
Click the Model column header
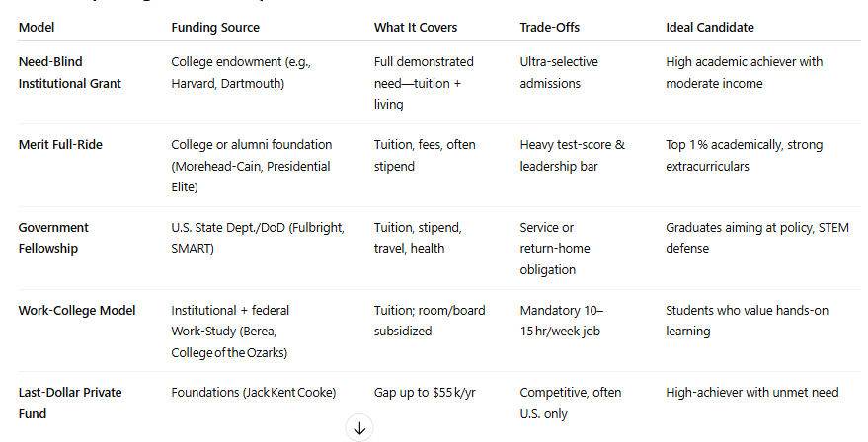coord(38,27)
